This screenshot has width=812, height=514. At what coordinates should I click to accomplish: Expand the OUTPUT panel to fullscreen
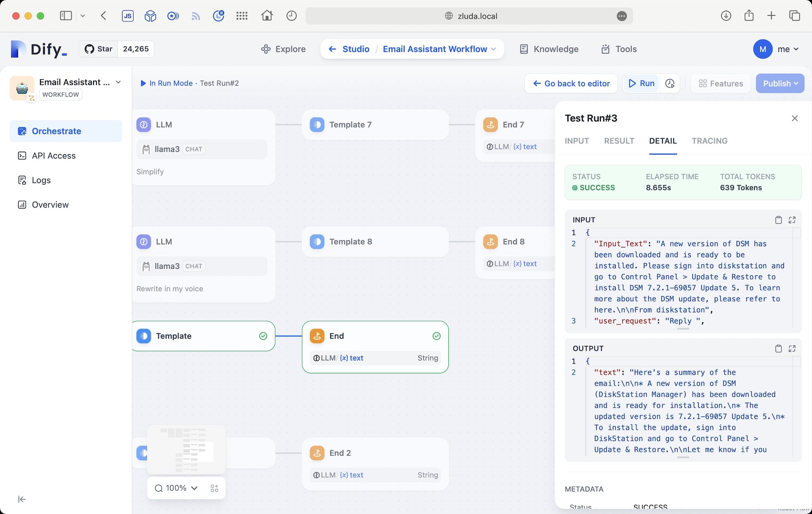coord(792,349)
